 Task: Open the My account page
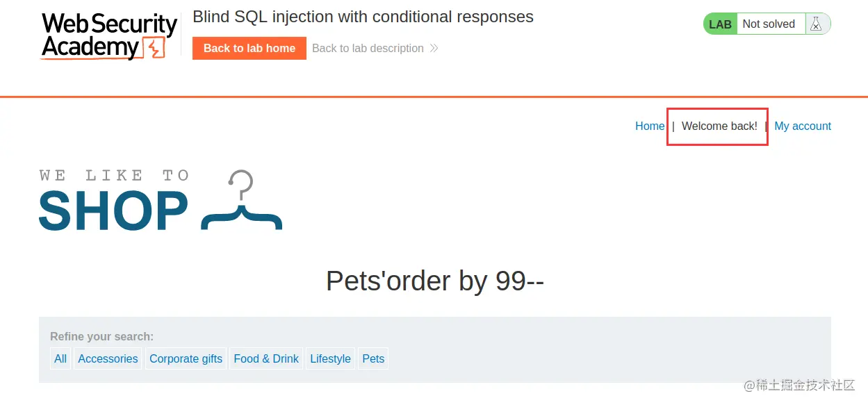coord(803,126)
